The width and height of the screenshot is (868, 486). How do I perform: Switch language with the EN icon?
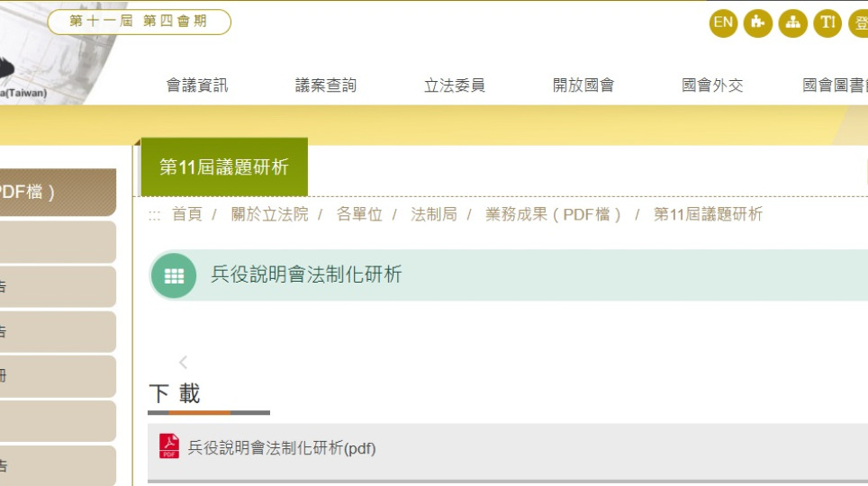723,22
